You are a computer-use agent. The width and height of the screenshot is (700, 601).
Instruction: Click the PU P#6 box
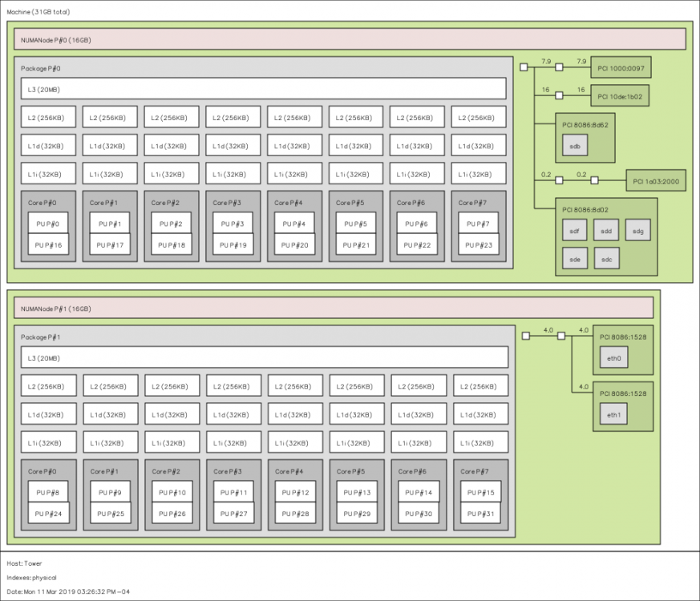click(416, 223)
